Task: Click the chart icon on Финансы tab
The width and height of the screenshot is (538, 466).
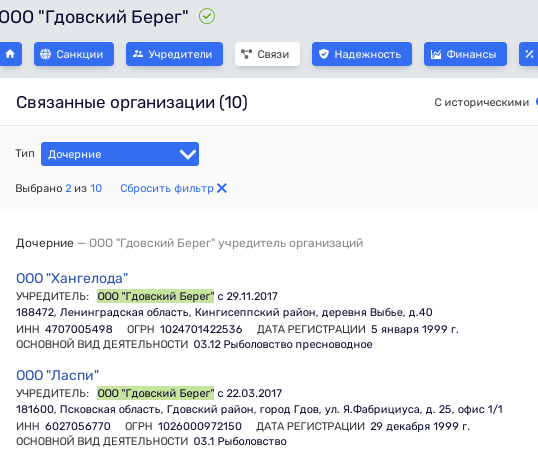Action: coord(436,54)
